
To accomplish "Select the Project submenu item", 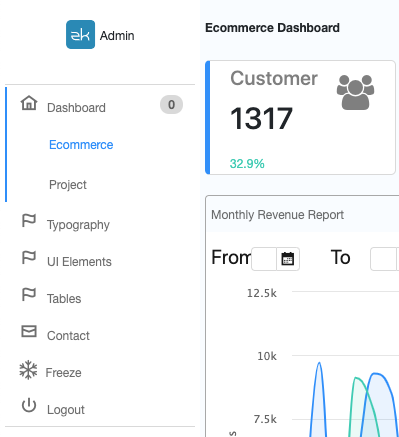I will pyautogui.click(x=68, y=185).
